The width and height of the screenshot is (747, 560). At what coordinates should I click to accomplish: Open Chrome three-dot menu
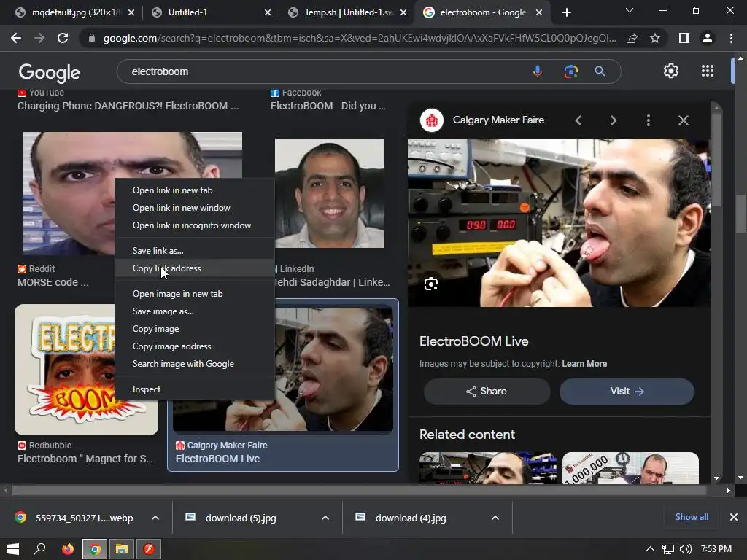(731, 38)
